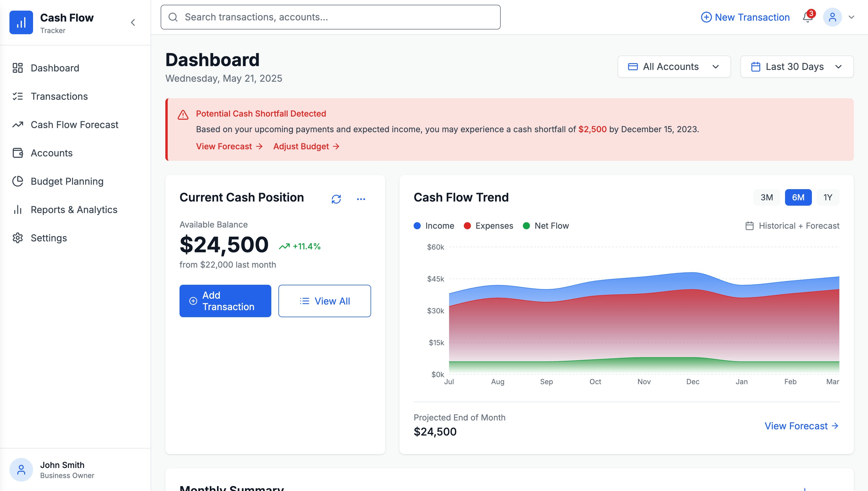This screenshot has height=491, width=868.
Task: Click the Cash Flow Forecast trend icon
Action: point(17,125)
